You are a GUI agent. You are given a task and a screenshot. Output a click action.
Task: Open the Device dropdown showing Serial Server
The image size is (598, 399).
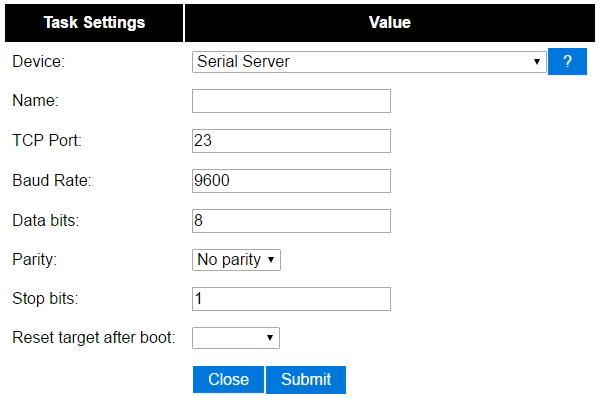(369, 62)
